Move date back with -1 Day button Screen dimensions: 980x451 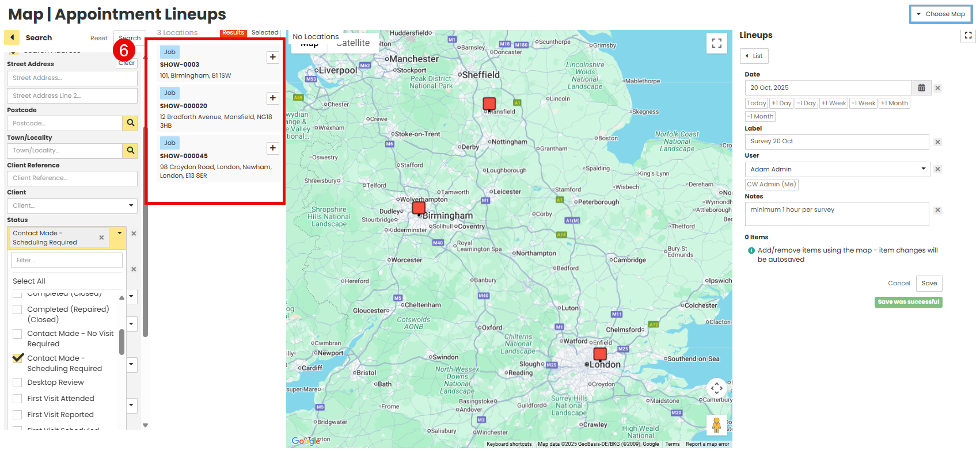coord(806,104)
